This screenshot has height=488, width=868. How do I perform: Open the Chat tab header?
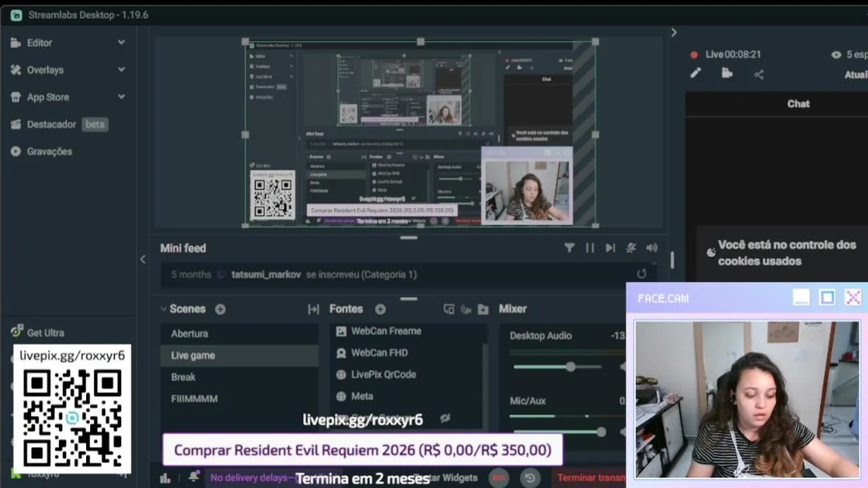798,104
